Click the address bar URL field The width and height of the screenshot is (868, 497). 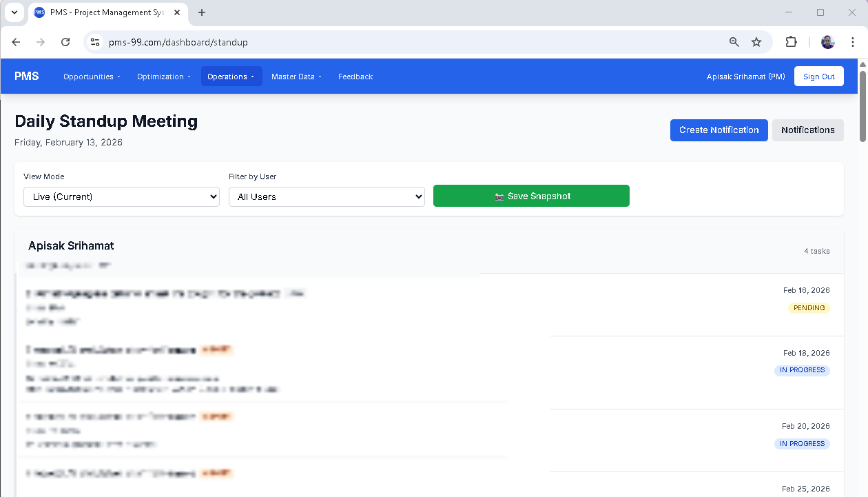(413, 42)
